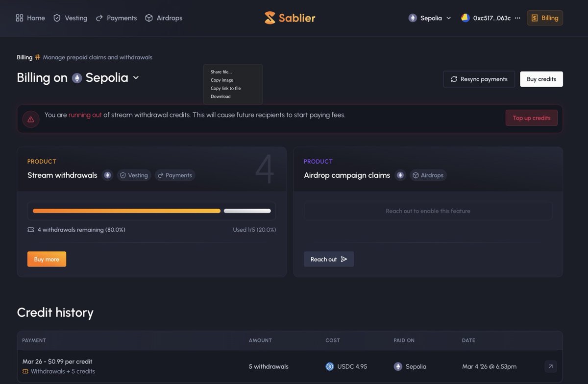Click the Buy more button
Screen dimensions: 588x384
[47, 259]
